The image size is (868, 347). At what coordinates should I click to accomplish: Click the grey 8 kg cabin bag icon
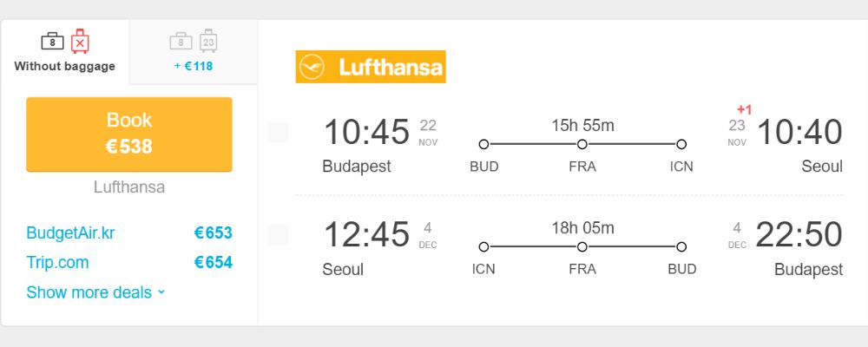point(181,42)
